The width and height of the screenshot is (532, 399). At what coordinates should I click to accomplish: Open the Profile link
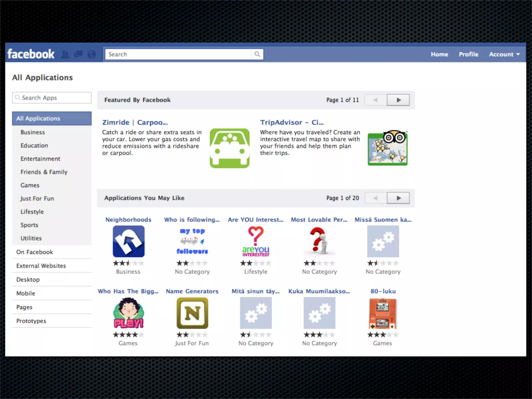click(468, 54)
